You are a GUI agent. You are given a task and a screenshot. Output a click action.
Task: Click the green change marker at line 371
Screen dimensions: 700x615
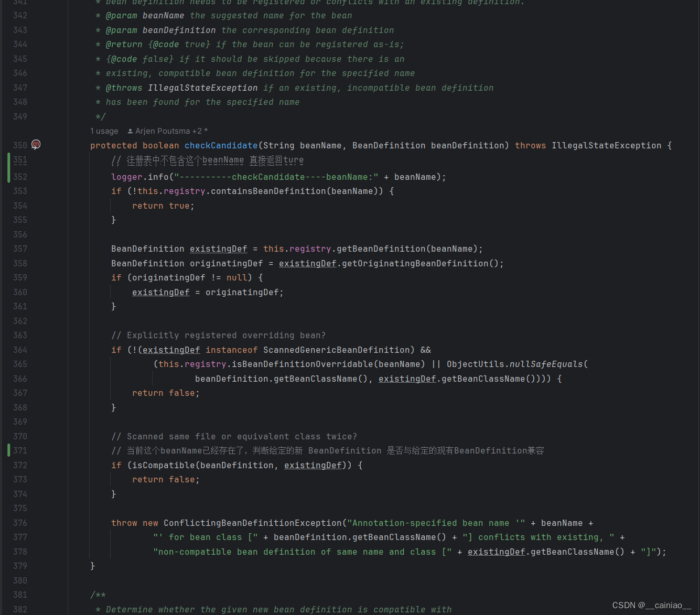[9, 450]
